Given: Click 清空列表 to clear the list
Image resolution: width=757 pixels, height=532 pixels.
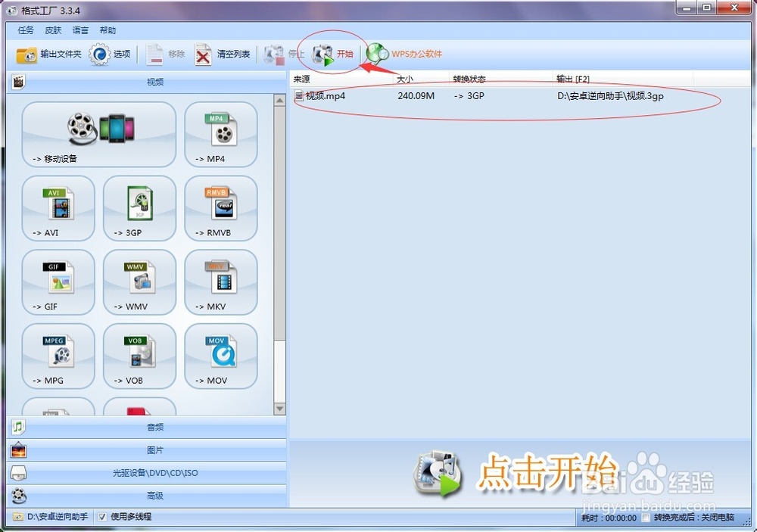Looking at the screenshot, I should (224, 53).
